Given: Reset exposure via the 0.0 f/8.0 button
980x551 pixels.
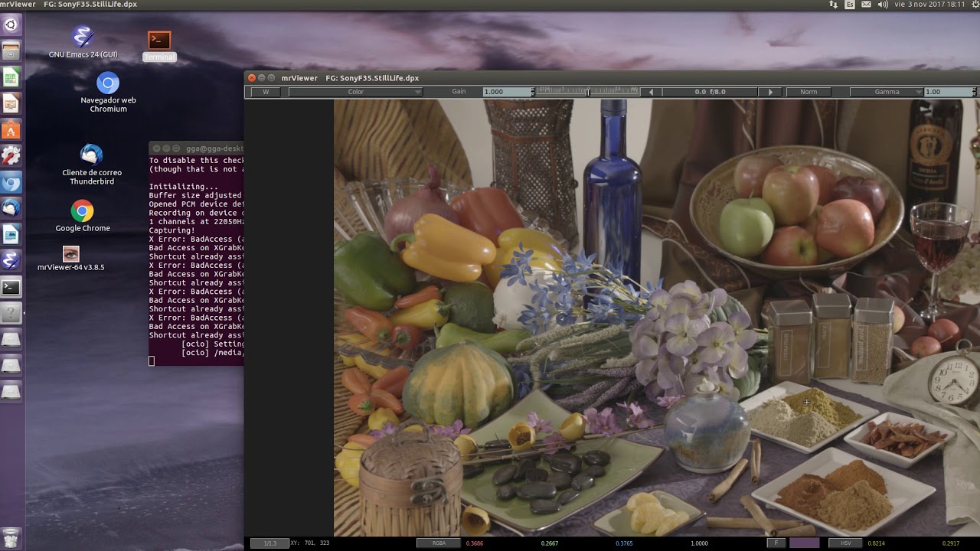Looking at the screenshot, I should pos(710,92).
